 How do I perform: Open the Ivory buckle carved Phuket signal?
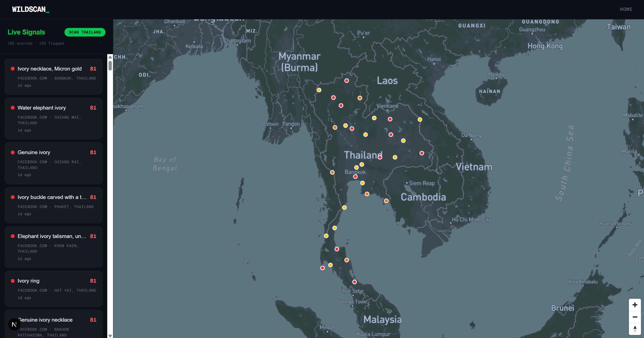pyautogui.click(x=54, y=205)
